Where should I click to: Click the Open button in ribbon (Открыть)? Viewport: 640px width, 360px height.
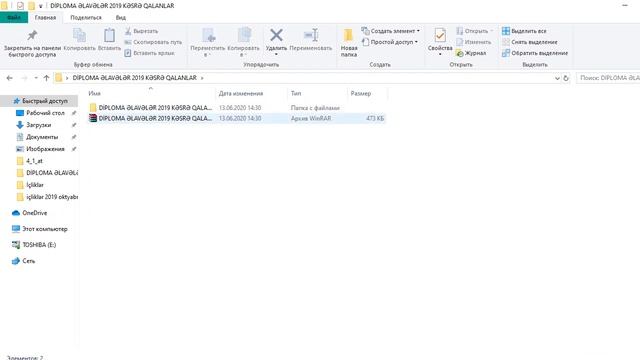pos(475,31)
